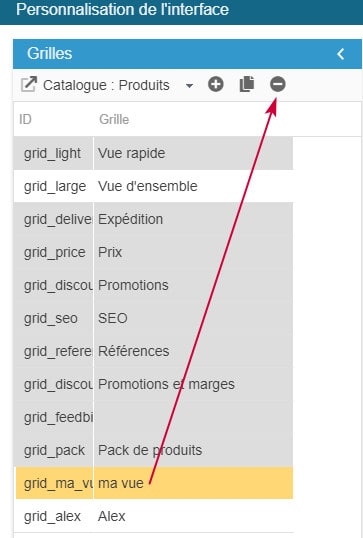
Task: Click the delete grid minus icon
Action: (x=278, y=84)
